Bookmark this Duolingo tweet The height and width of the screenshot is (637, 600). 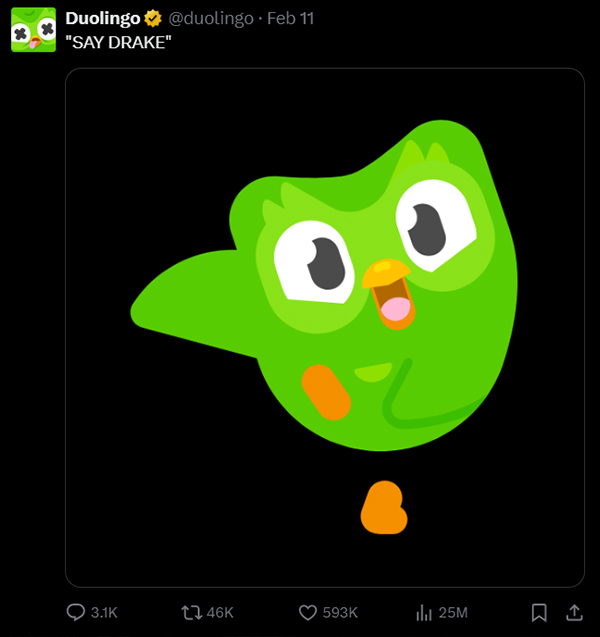tap(538, 612)
